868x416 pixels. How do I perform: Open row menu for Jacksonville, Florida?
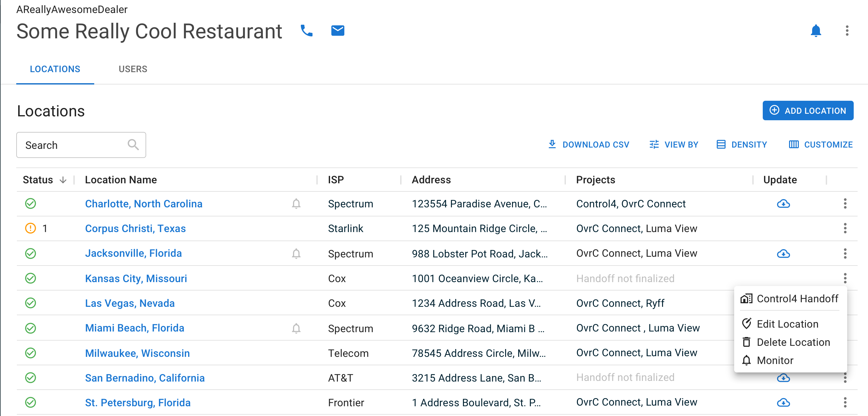click(x=845, y=253)
